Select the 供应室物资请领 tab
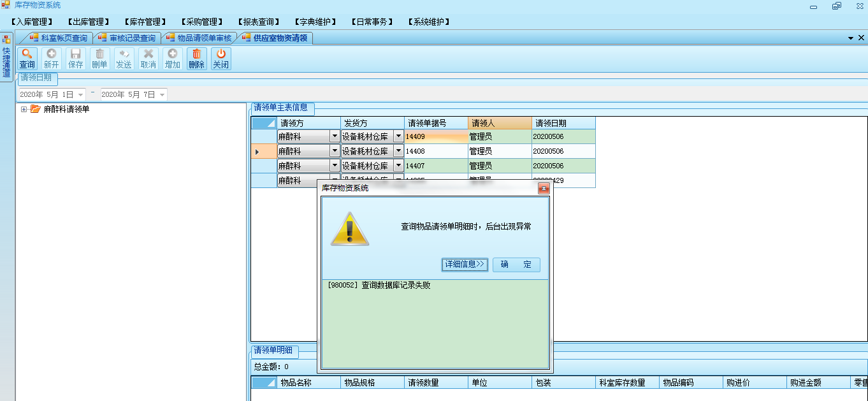This screenshot has height=401, width=868. coord(275,38)
